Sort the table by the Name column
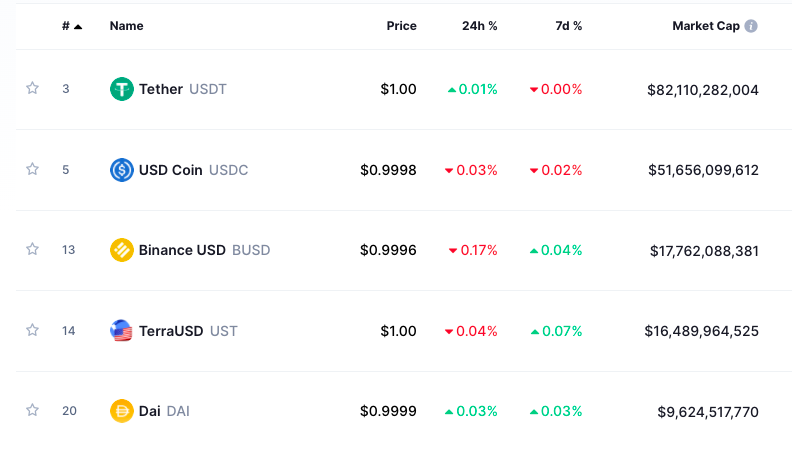 click(x=126, y=26)
